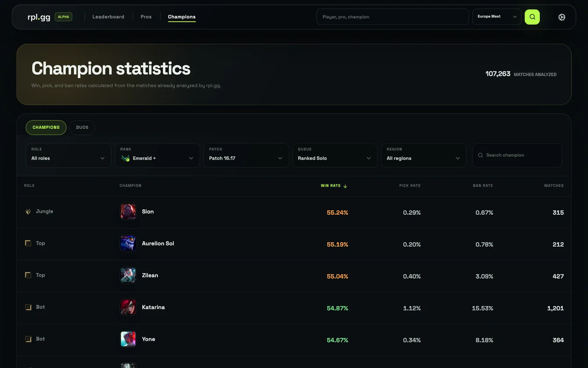The image size is (588, 368).
Task: Click the Katarina champion name
Action: 154,307
